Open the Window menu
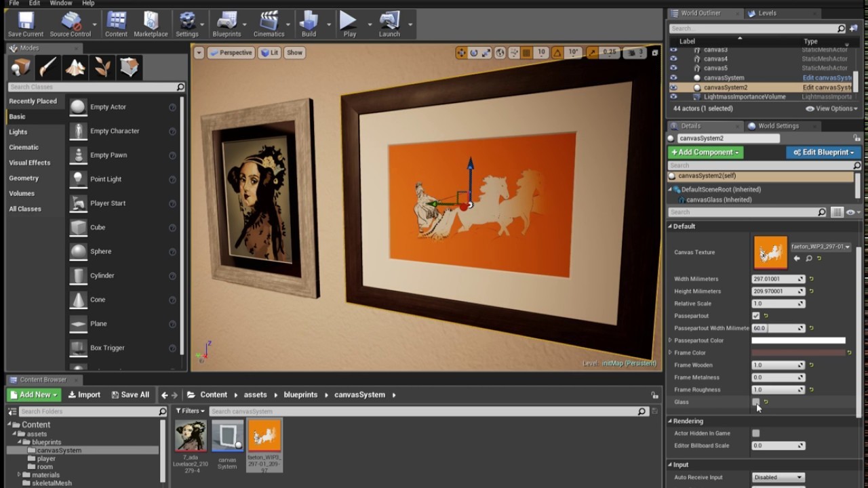 [x=61, y=3]
